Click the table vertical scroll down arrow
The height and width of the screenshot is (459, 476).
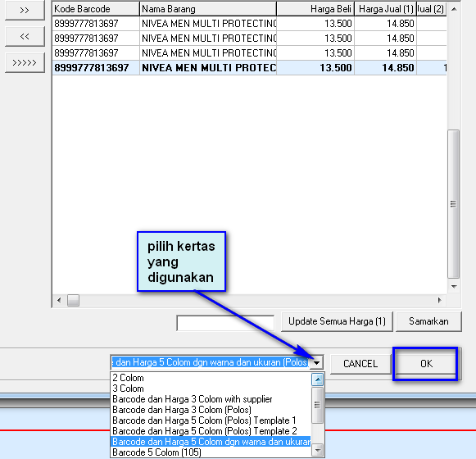[x=454, y=286]
